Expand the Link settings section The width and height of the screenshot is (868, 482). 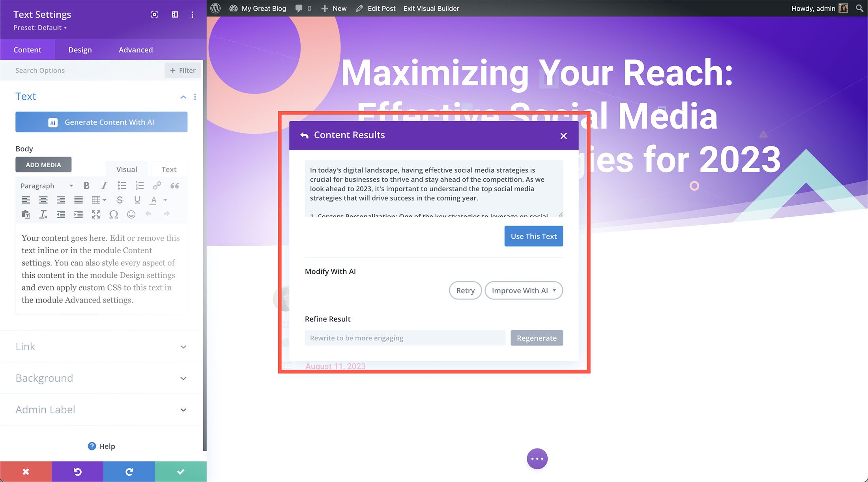pos(101,346)
